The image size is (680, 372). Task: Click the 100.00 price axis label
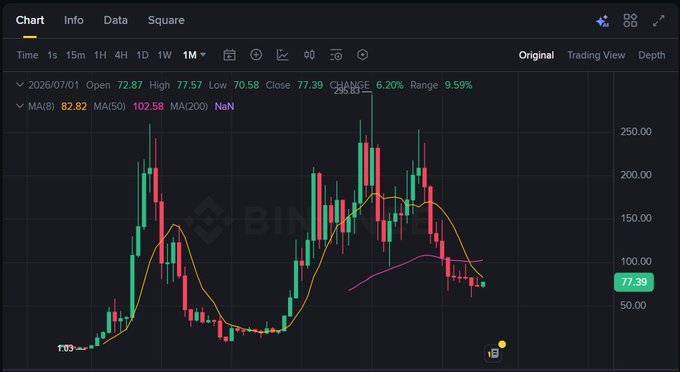(x=636, y=261)
